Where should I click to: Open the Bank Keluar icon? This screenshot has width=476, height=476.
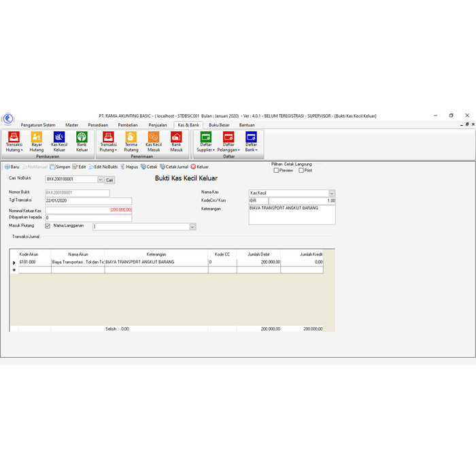point(82,141)
